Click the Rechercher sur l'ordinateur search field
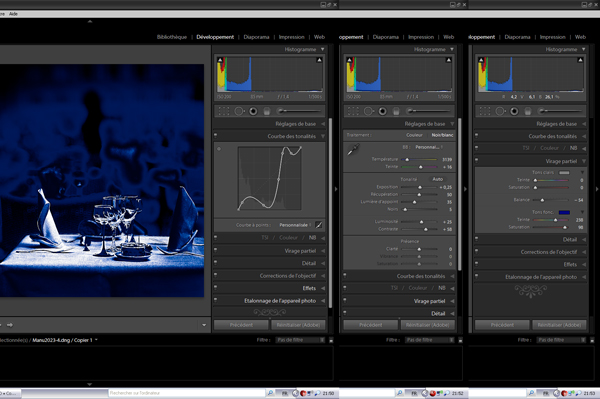This screenshot has height=399, width=600. [x=186, y=393]
